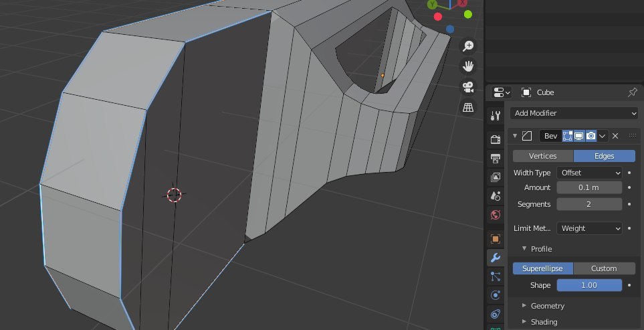Viewport: 644px width, 330px height.
Task: Grab the Bevel modifier drag handle dots
Action: pos(633,136)
